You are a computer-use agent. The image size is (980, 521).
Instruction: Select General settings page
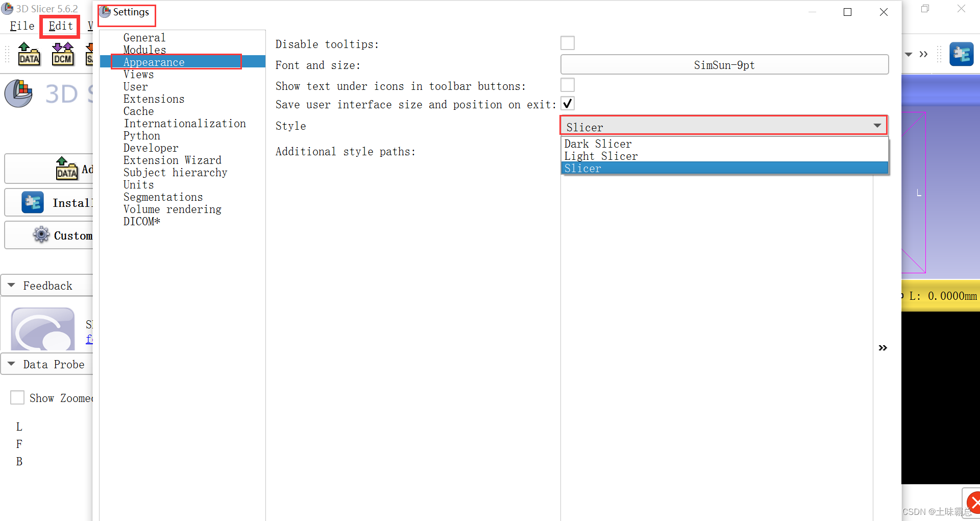click(144, 37)
